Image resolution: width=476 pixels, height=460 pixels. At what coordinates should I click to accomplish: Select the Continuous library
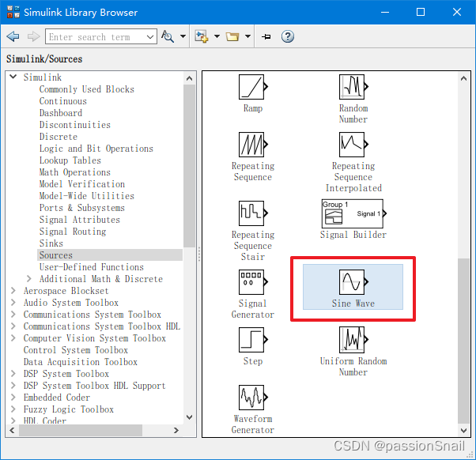tap(62, 101)
